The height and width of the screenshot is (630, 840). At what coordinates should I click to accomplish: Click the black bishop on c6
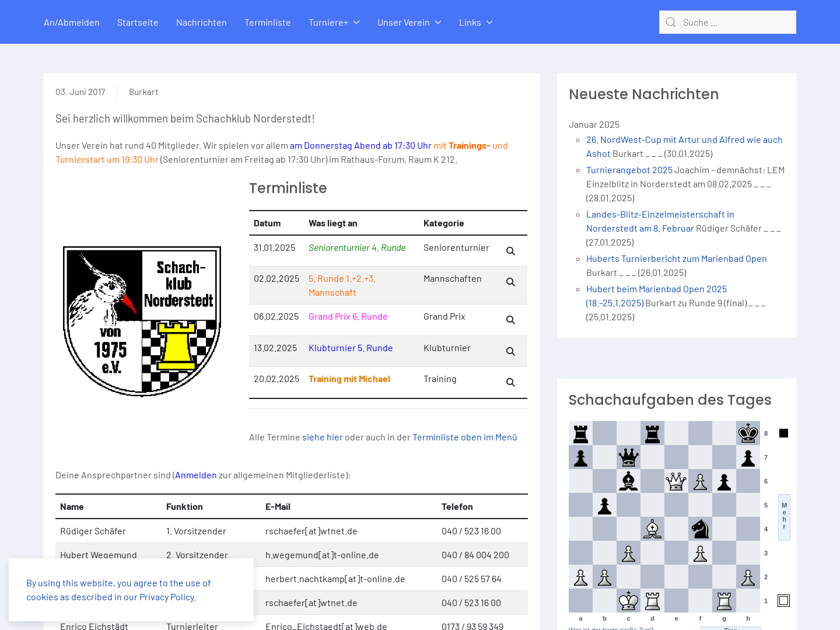coord(628,481)
